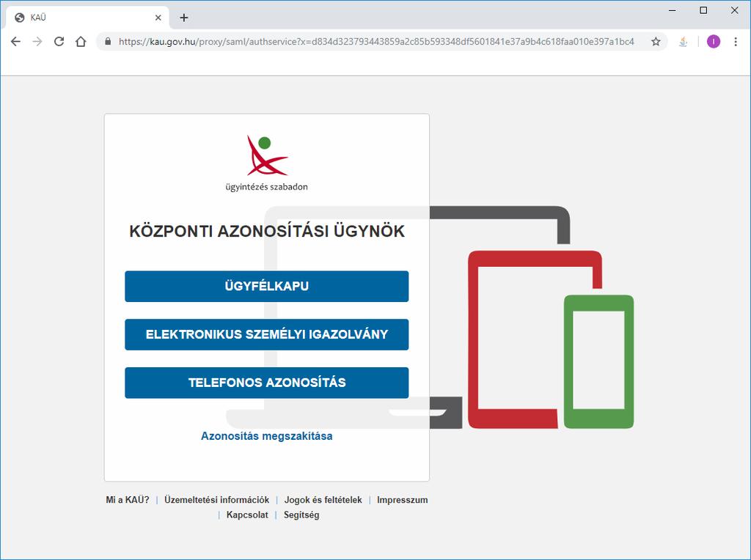The height and width of the screenshot is (560, 751).
Task: Click the browser forward arrow
Action: coord(37,42)
